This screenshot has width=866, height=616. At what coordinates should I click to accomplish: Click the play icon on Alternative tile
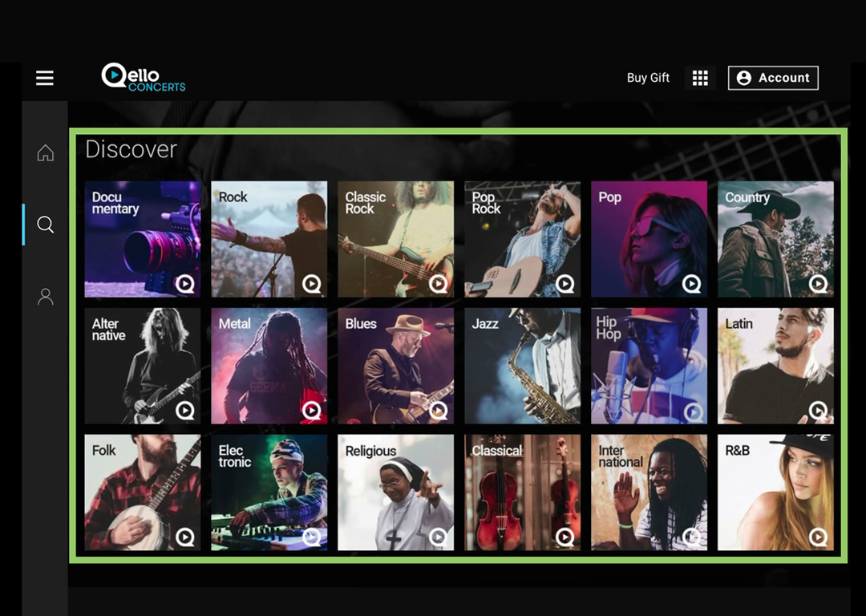(x=185, y=411)
